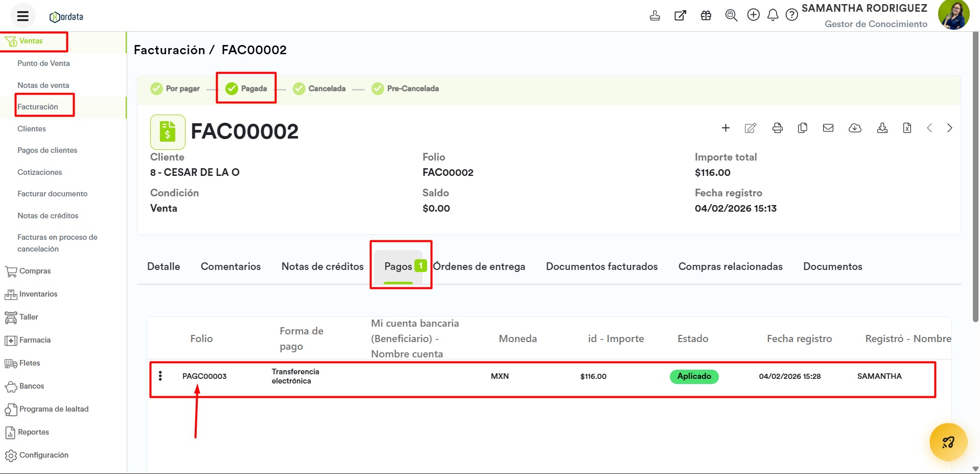Image resolution: width=980 pixels, height=474 pixels.
Task: Print invoice FAC00002
Action: pyautogui.click(x=778, y=128)
